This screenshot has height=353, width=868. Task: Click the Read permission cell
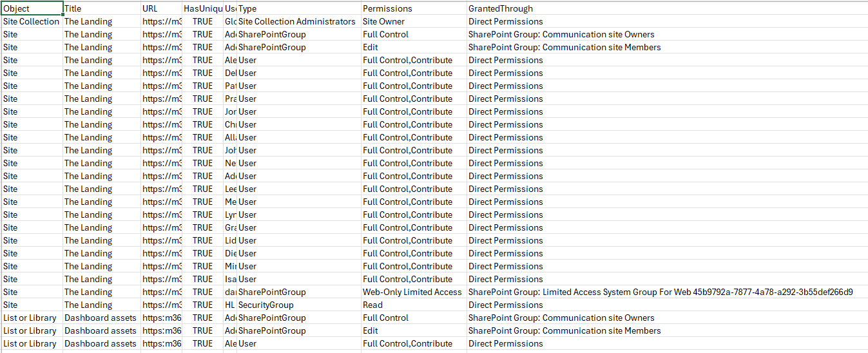pos(414,305)
